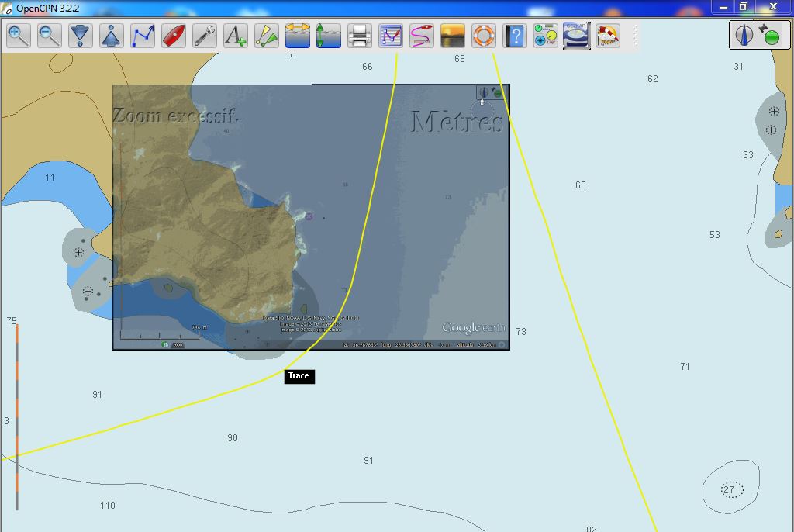Viewport: 794px width, 532px height.
Task: Show tidal currents icon
Action: tap(297, 36)
